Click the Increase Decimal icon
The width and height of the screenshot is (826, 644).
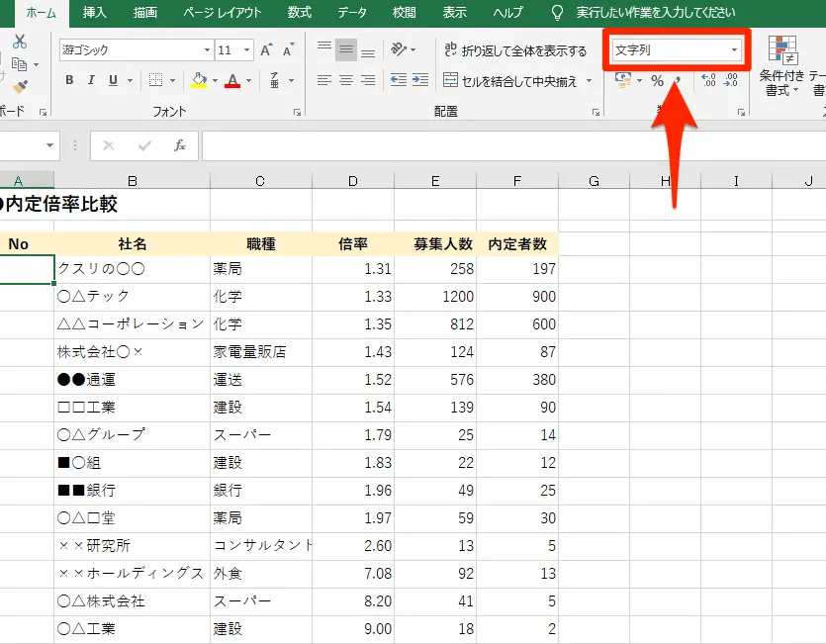coord(708,81)
